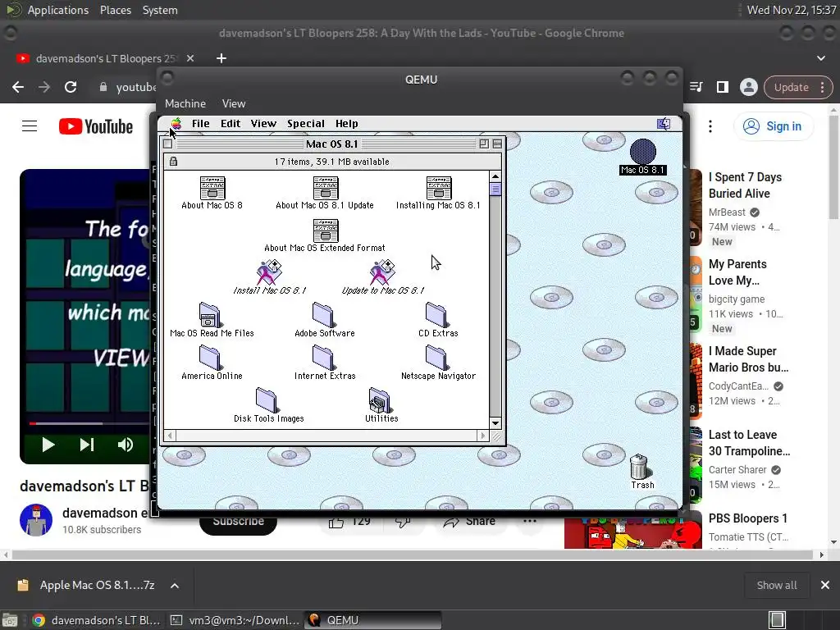Switch to terminal vm3@vm3 taskbar item
The width and height of the screenshot is (840, 630).
[234, 620]
